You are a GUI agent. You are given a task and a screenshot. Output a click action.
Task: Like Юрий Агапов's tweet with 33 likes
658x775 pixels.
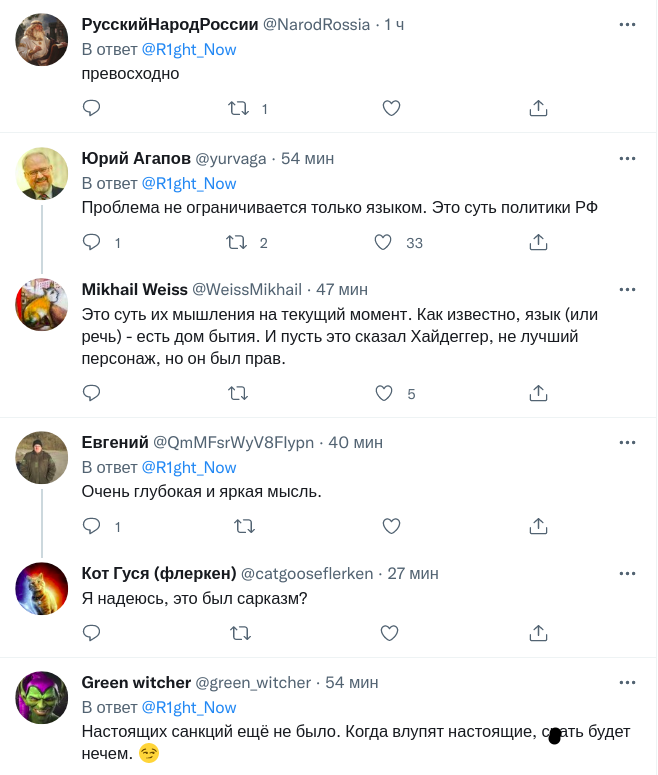382,242
